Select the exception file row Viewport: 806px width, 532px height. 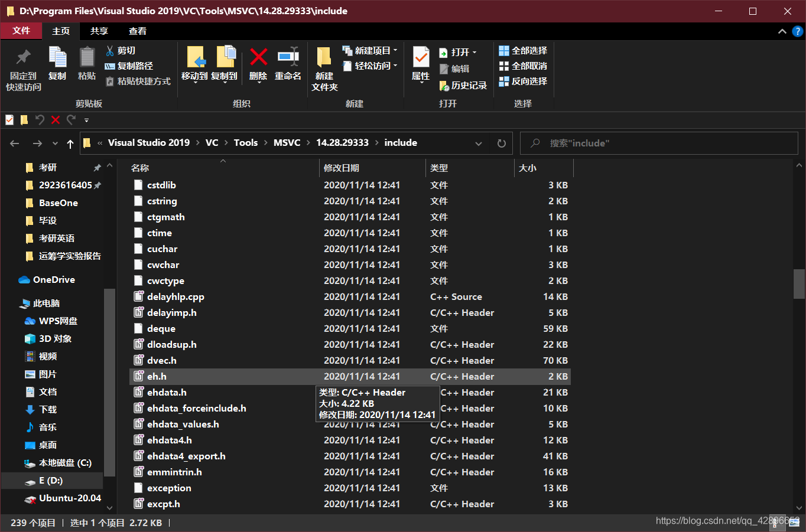point(351,488)
